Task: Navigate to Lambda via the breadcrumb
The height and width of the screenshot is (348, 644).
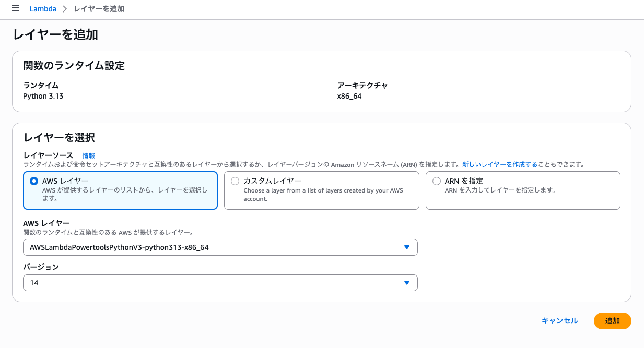Action: (x=43, y=9)
